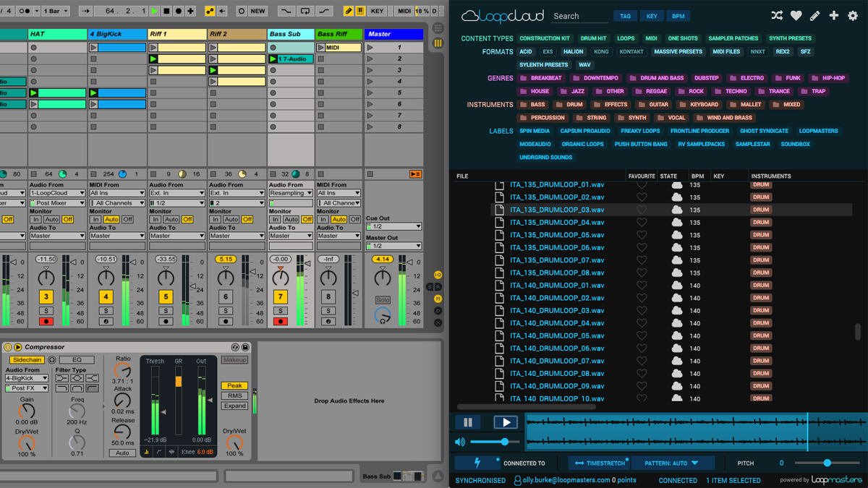Click the Loopcloud edit pencil icon
868x488 pixels.
(x=814, y=16)
